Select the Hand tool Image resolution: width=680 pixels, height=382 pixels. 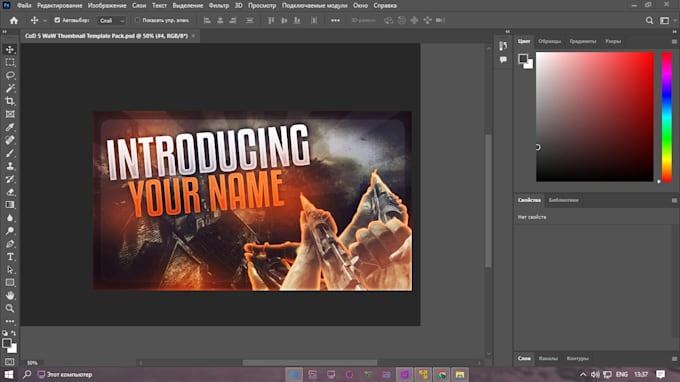10,296
